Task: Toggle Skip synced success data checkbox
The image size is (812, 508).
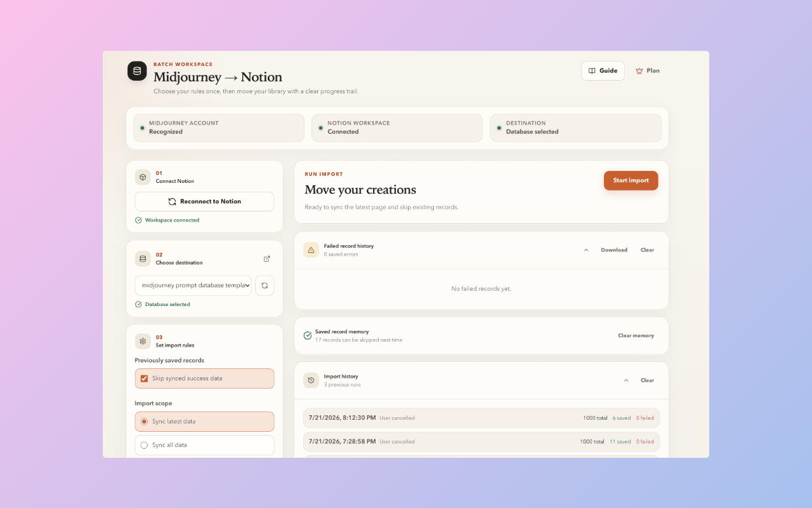Action: coord(144,378)
